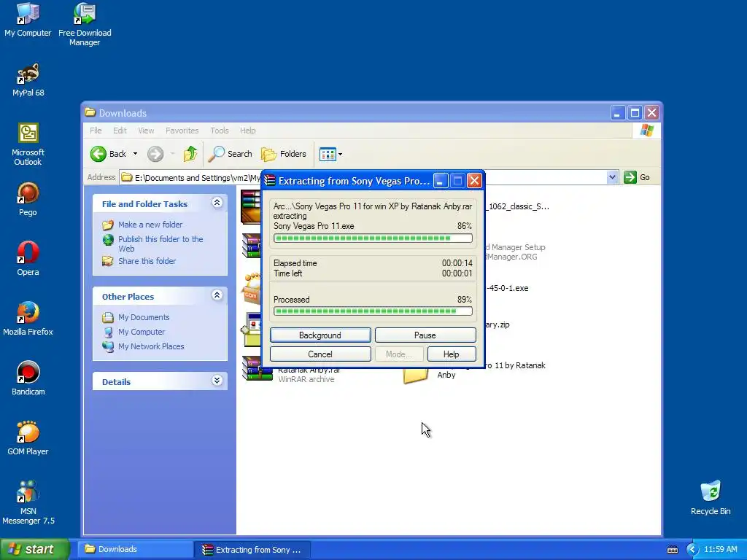Pause the extraction

coord(425,335)
